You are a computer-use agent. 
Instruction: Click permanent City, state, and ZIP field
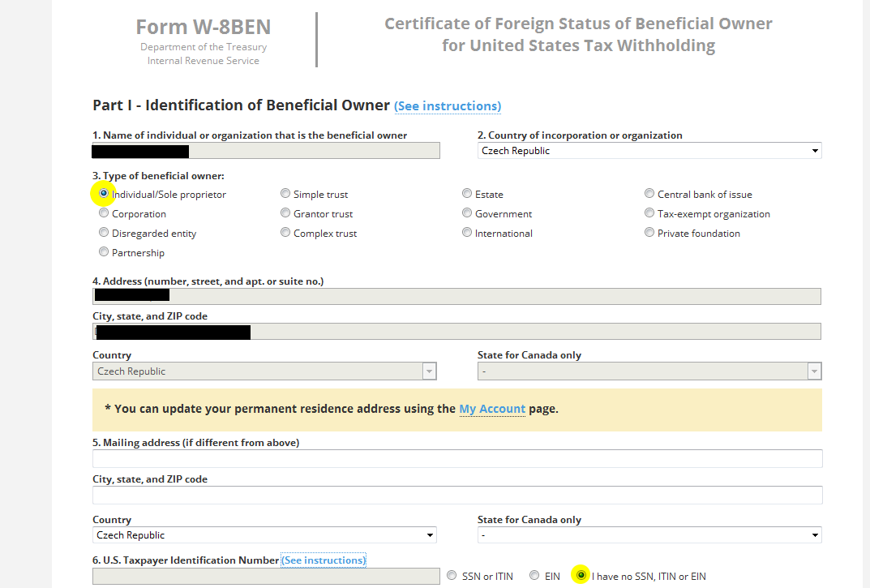click(456, 332)
